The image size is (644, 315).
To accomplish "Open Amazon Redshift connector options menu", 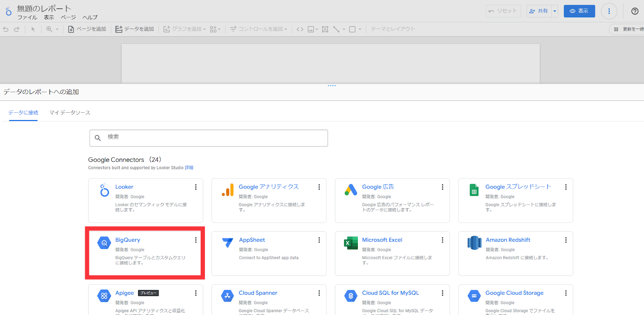I will [566, 240].
